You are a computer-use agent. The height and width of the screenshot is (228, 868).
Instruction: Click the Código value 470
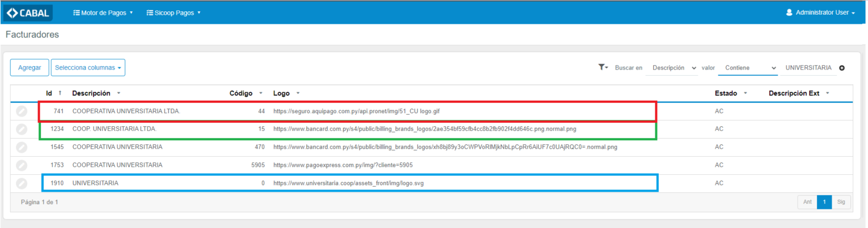(x=260, y=147)
